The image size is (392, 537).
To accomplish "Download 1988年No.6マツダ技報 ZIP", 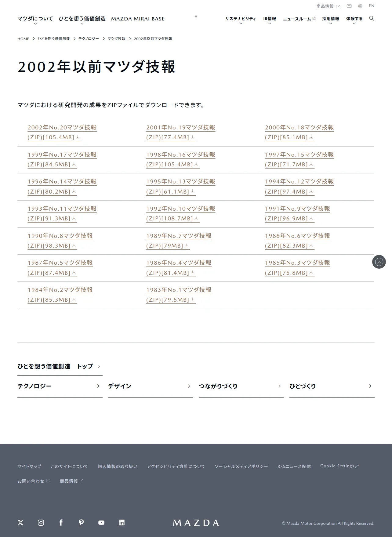I will click(x=298, y=241).
